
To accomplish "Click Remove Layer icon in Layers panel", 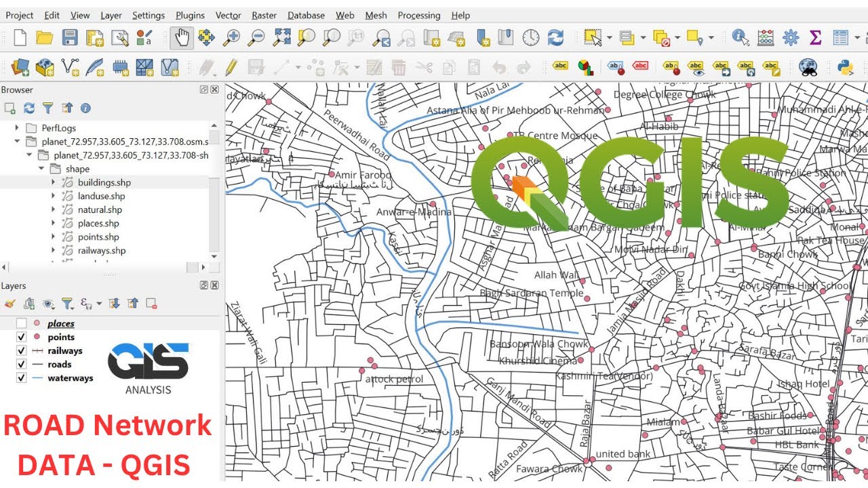I will 152,304.
